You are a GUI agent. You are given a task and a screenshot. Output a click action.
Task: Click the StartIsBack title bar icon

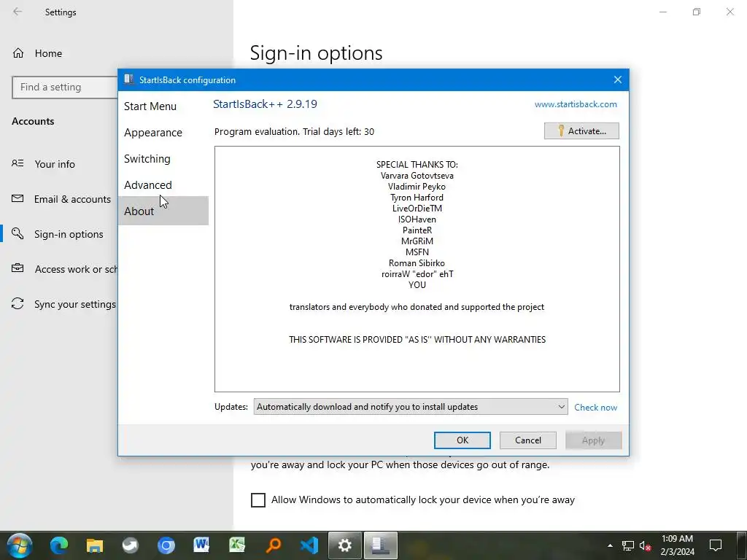click(x=128, y=79)
